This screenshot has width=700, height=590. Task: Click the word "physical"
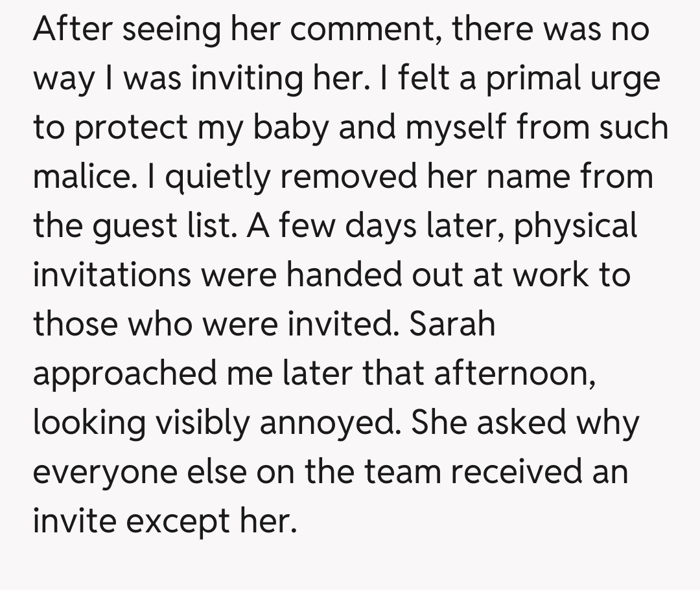point(576,227)
